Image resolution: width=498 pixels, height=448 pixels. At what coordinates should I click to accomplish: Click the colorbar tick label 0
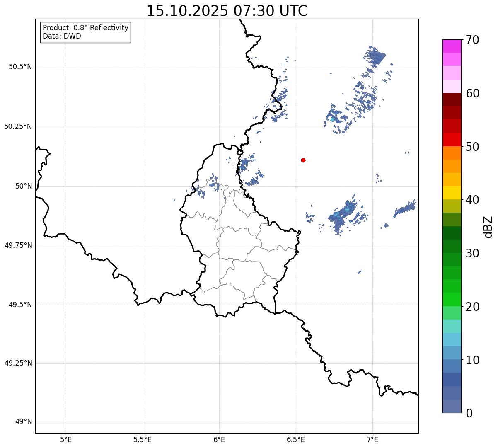469,413
